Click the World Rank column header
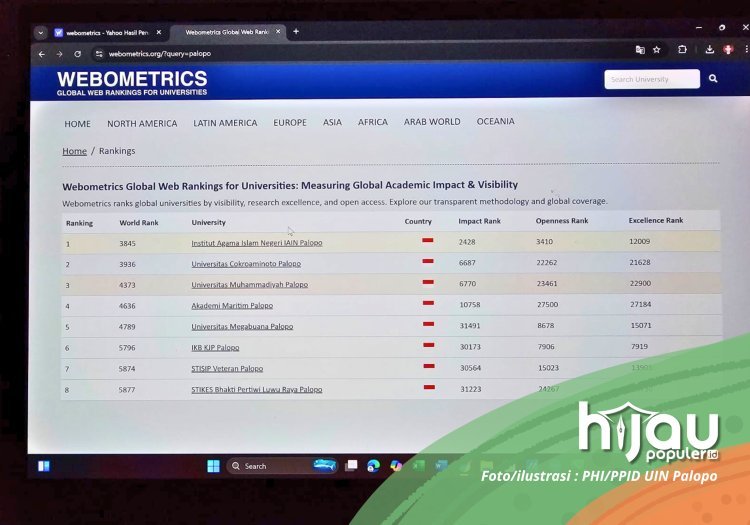 click(139, 223)
